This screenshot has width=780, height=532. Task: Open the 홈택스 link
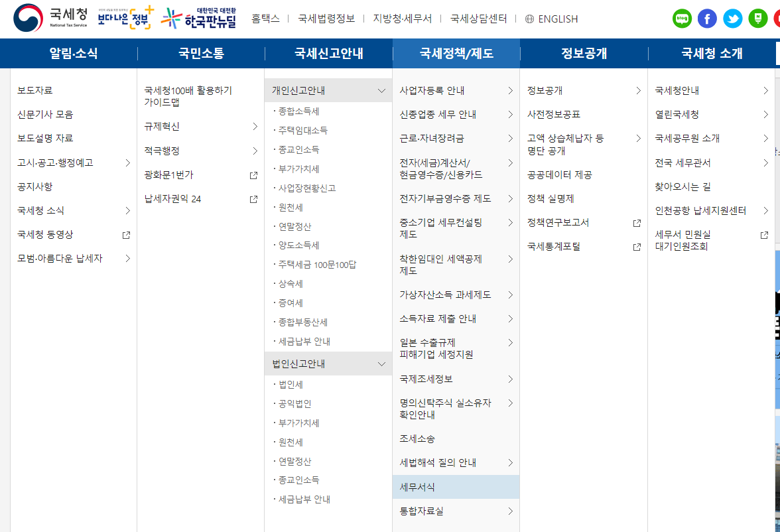[266, 19]
